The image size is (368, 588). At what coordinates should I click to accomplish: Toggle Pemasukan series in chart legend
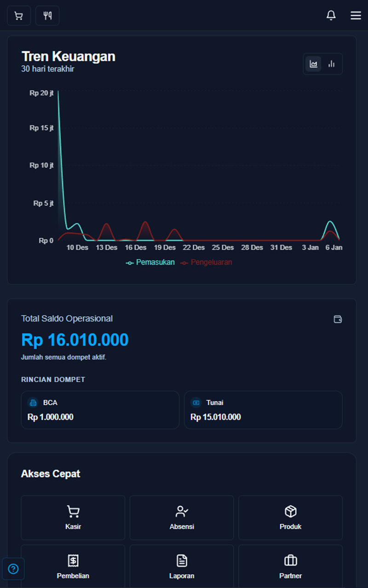[150, 262]
